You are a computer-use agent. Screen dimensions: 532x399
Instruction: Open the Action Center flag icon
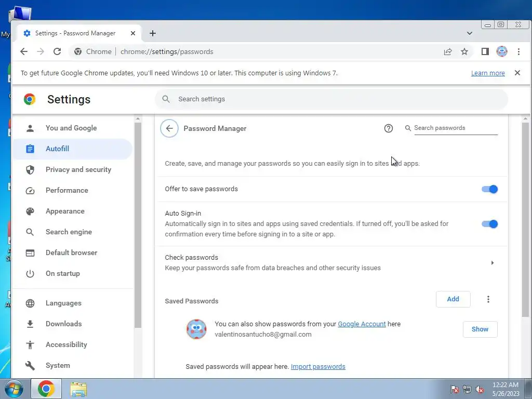point(454,390)
